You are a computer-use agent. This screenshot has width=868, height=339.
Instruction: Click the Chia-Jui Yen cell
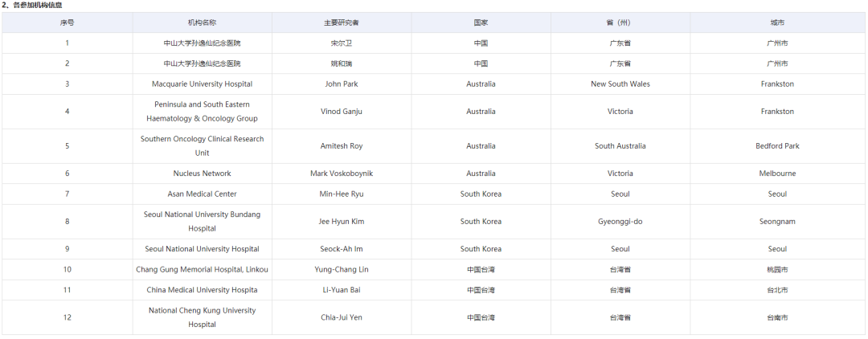342,317
